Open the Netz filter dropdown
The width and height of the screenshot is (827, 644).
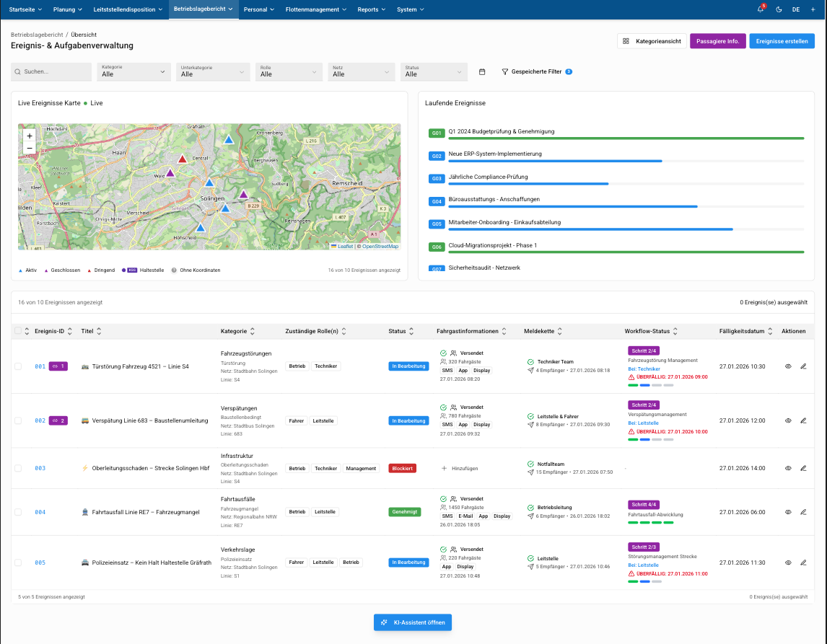tap(361, 71)
